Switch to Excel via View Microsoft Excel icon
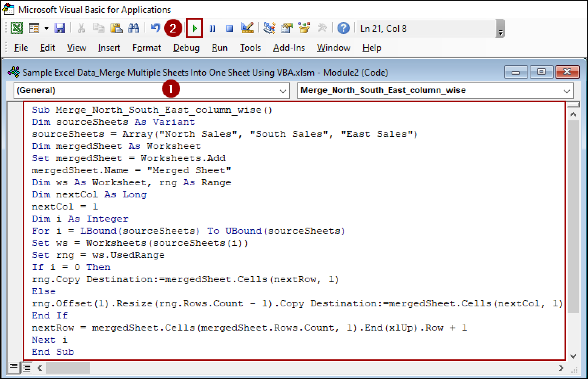The image size is (588, 379). [x=17, y=28]
